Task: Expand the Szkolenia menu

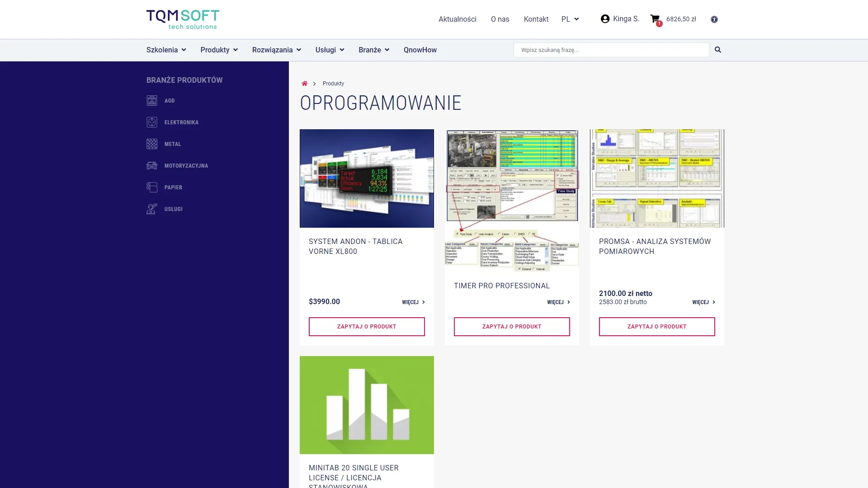Action: pyautogui.click(x=166, y=50)
